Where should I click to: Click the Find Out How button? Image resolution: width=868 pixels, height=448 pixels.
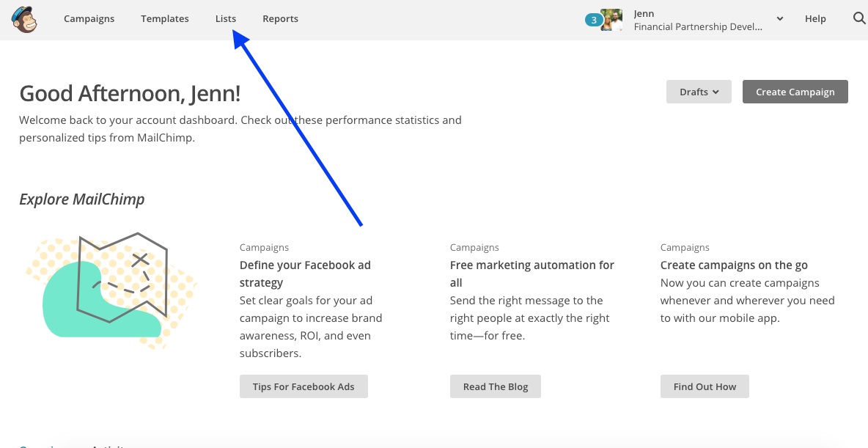click(705, 386)
